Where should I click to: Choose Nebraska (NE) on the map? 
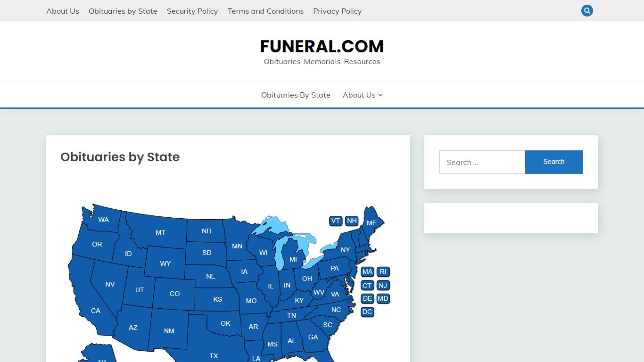pos(211,276)
